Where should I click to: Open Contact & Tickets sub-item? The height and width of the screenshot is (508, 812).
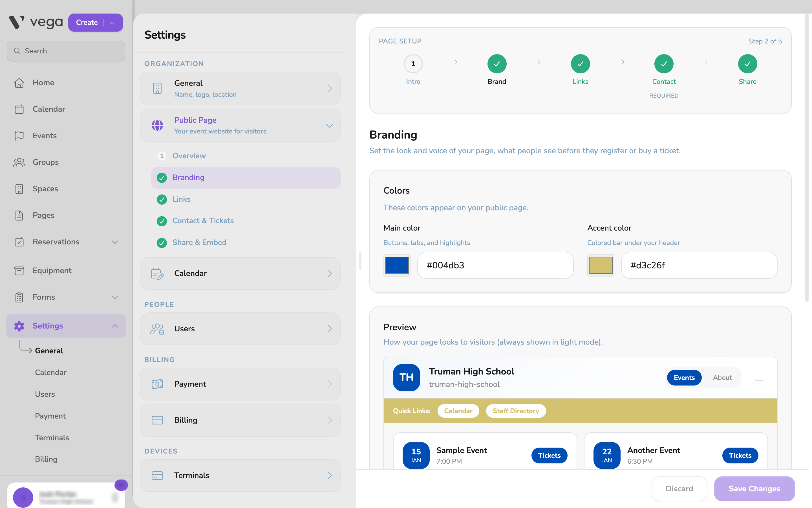(x=246, y=221)
